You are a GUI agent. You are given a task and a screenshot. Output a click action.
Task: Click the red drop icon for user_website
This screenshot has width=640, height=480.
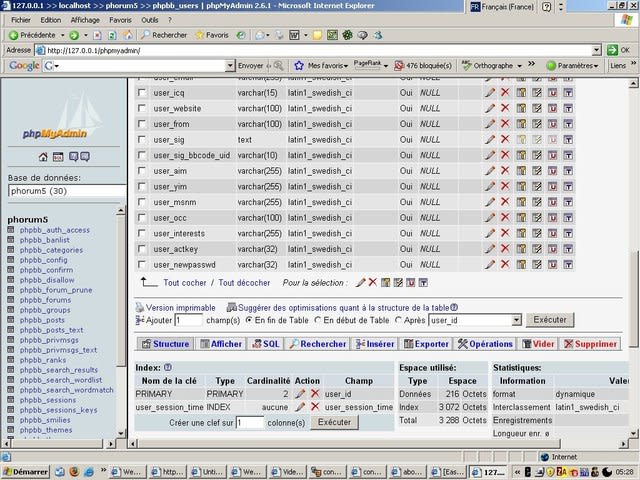(x=505, y=108)
